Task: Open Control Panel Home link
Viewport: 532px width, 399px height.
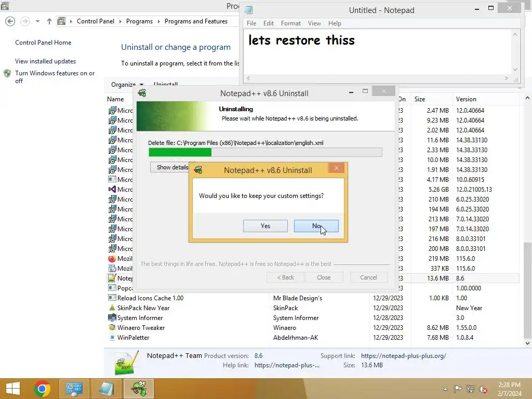Action: click(x=43, y=43)
